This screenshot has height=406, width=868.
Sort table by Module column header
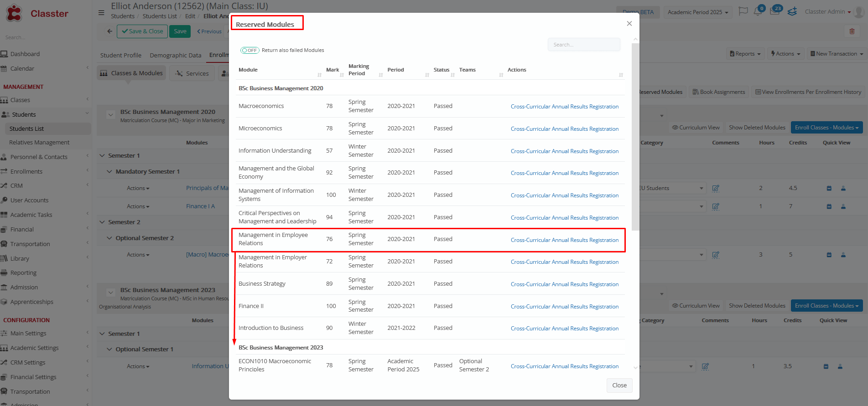coord(248,70)
